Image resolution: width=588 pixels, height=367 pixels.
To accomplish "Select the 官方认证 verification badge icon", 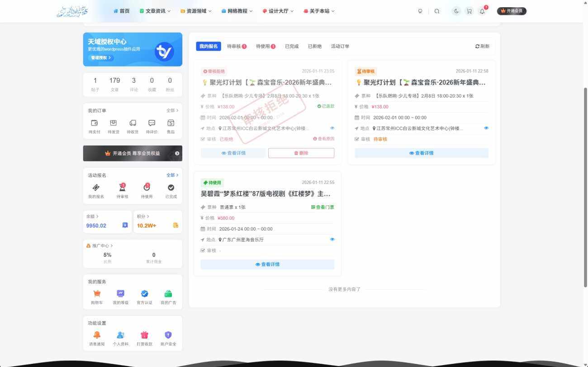I will tap(144, 294).
